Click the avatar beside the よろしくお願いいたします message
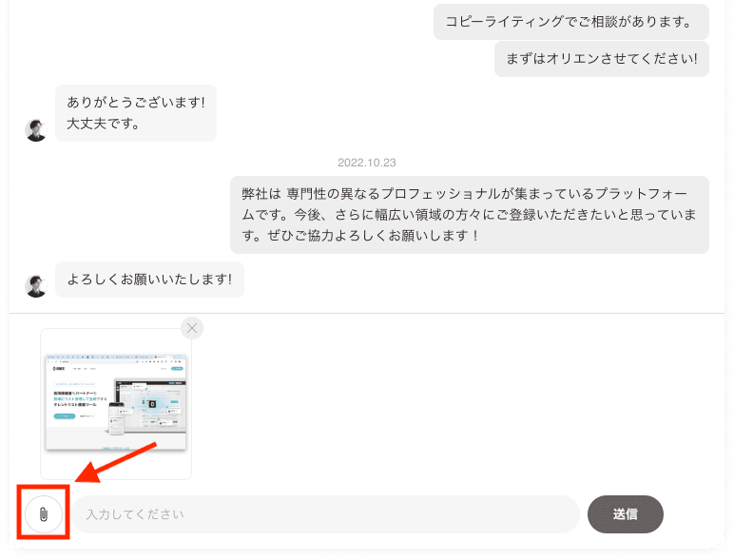 point(36,285)
